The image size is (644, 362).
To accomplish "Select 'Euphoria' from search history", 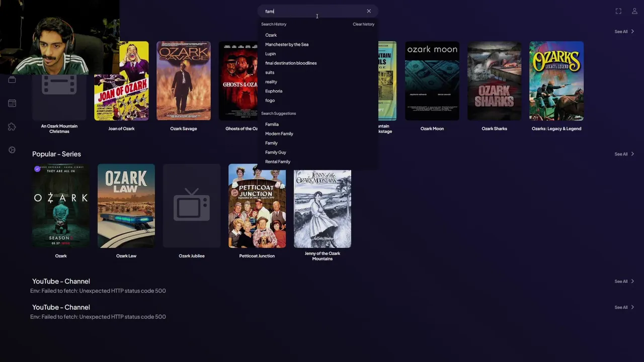I will 274,91.
